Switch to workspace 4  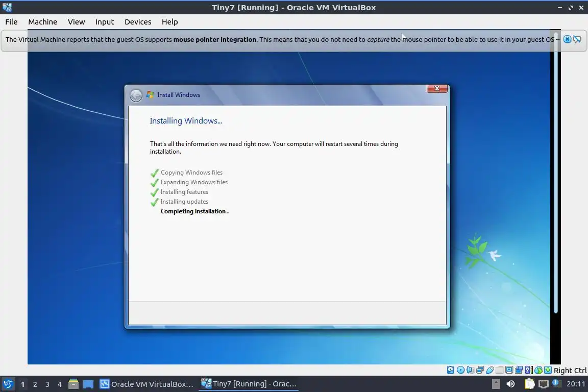[59, 384]
